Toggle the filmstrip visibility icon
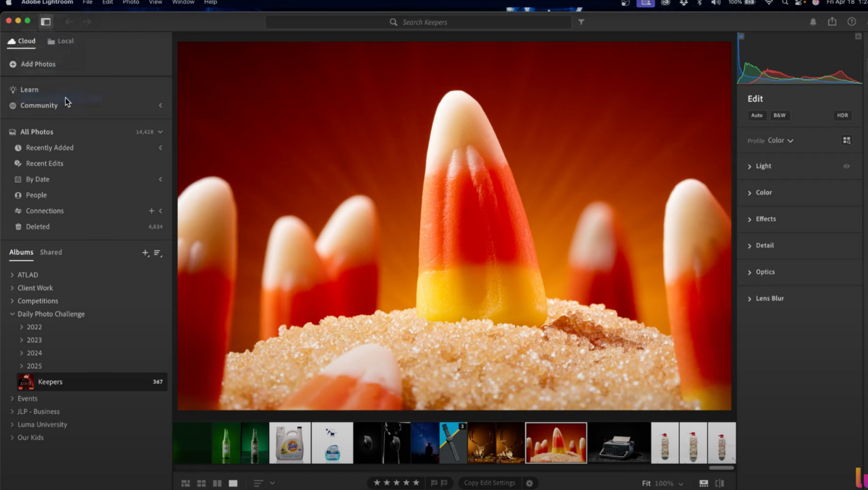The height and width of the screenshot is (490, 868). pyautogui.click(x=704, y=483)
